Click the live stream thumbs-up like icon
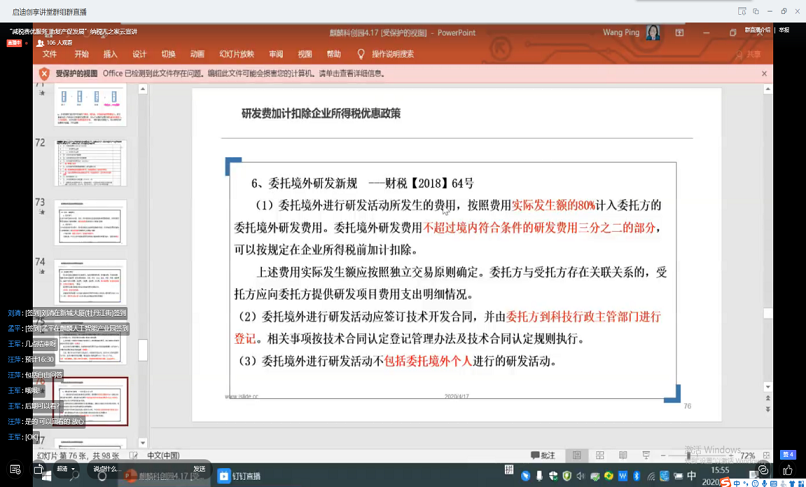This screenshot has width=806, height=487. click(x=787, y=470)
